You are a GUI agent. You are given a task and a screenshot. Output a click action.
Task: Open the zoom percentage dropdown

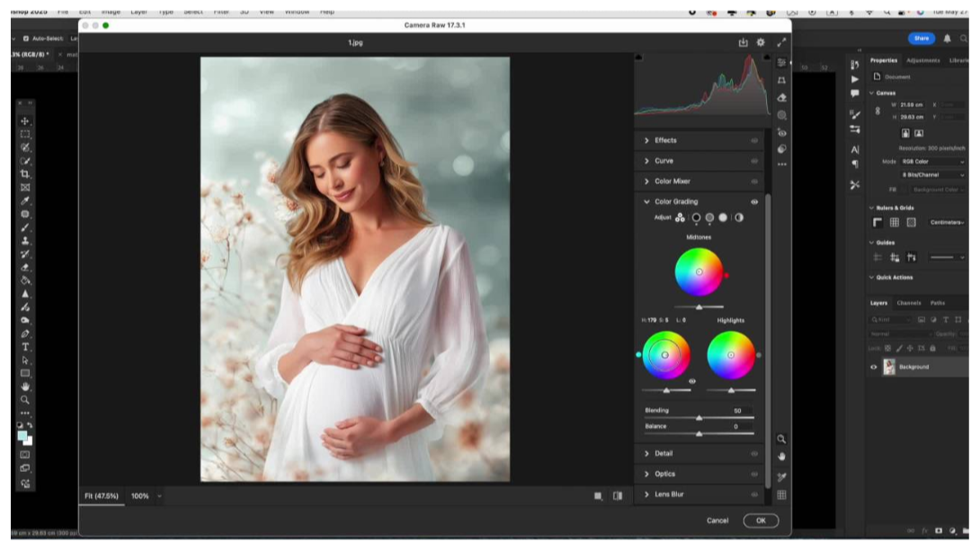pyautogui.click(x=159, y=496)
